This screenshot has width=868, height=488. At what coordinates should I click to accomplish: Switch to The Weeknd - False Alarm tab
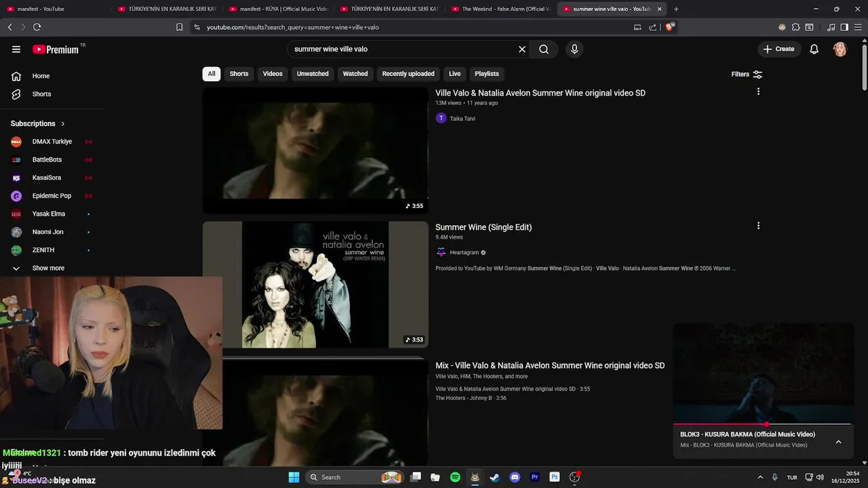point(500,9)
